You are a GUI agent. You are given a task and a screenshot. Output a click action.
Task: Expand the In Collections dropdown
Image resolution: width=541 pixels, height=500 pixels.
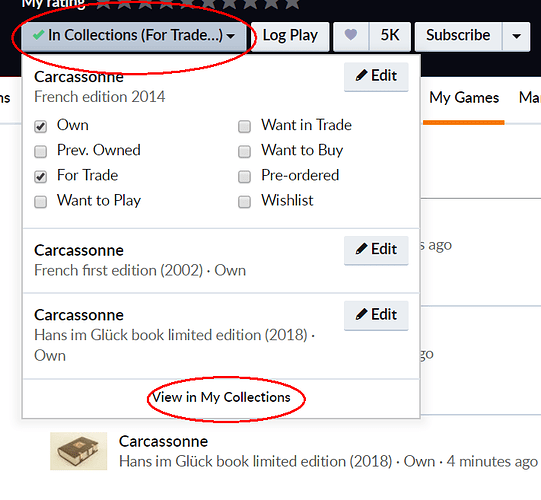point(134,36)
